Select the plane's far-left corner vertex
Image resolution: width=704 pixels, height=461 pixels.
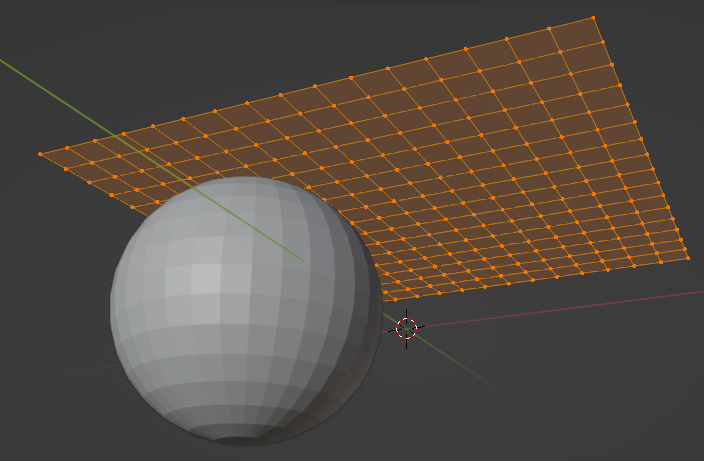(x=40, y=154)
